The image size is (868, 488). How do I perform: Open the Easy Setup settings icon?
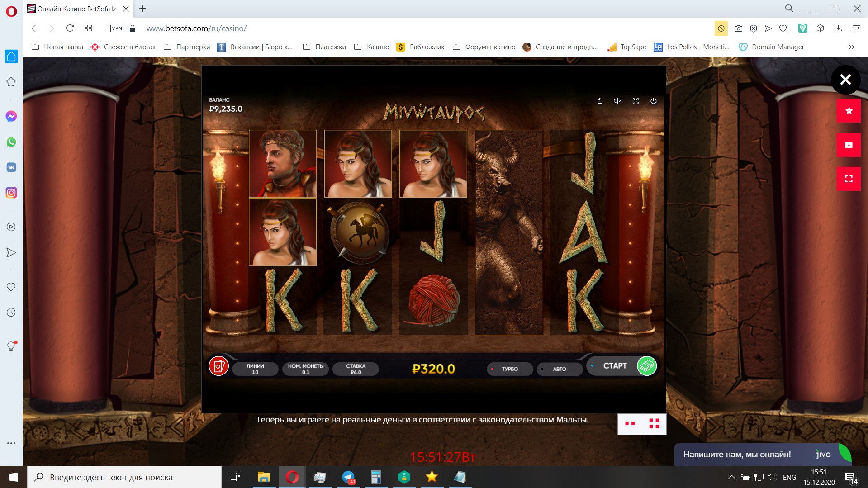tap(856, 28)
